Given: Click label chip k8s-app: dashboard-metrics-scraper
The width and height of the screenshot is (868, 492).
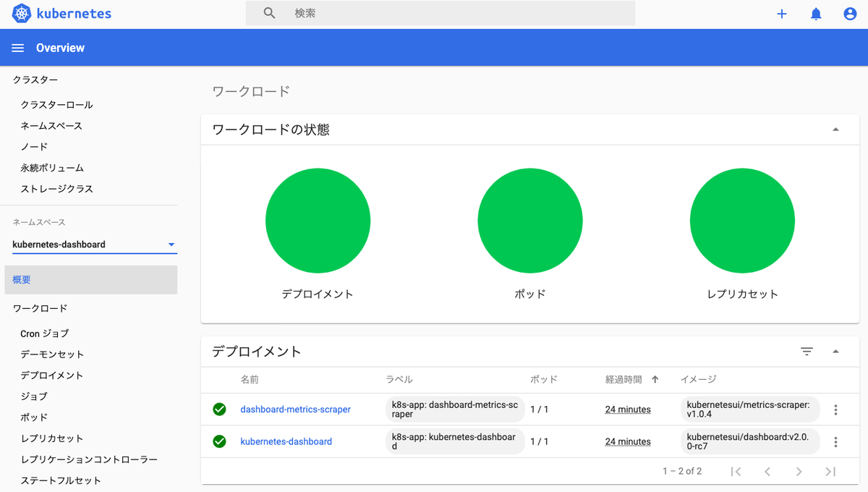Looking at the screenshot, I should pos(455,410).
